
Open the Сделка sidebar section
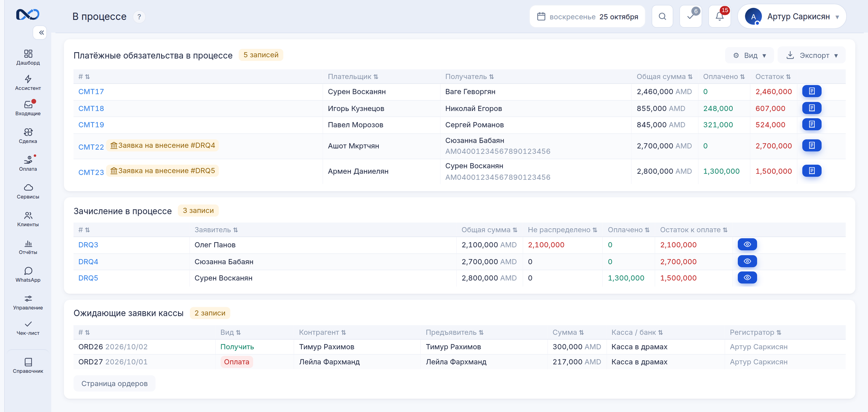[28, 135]
